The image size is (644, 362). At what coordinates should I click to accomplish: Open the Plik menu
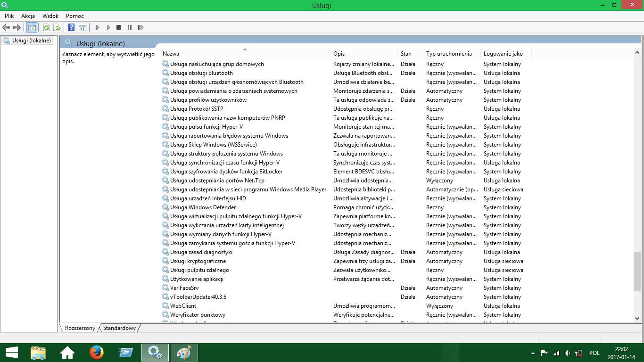(9, 16)
